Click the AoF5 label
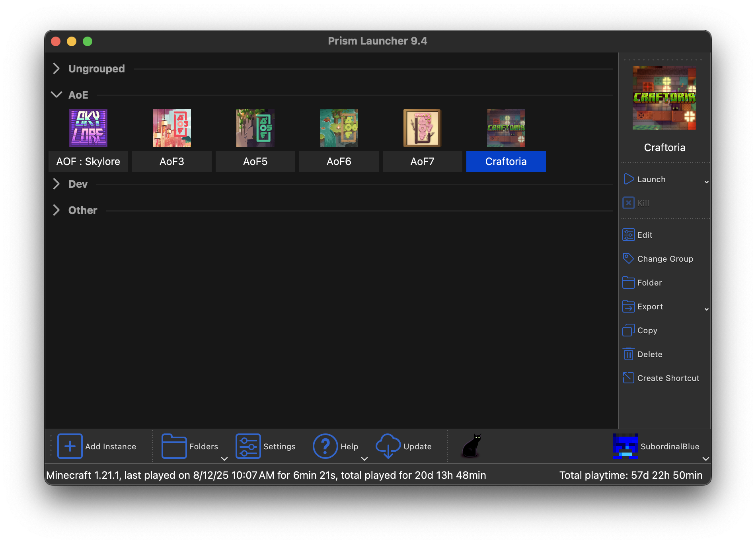Screen dimensions: 756x544 point(255,161)
